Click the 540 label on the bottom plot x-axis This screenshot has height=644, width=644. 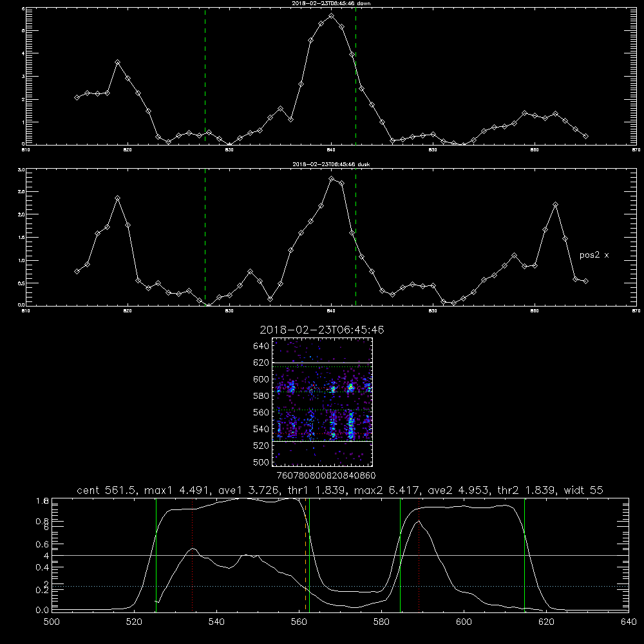point(216,622)
